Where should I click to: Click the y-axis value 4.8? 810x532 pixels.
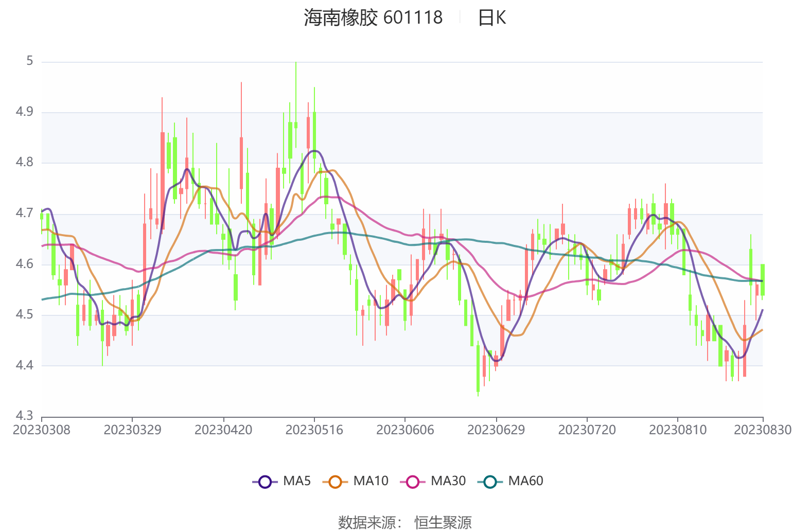click(x=24, y=163)
